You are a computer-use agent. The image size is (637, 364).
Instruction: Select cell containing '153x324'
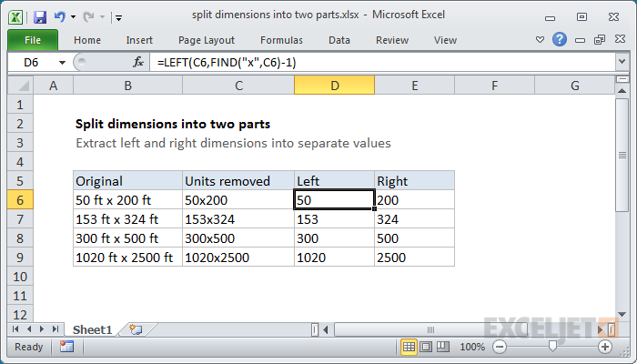(x=238, y=219)
